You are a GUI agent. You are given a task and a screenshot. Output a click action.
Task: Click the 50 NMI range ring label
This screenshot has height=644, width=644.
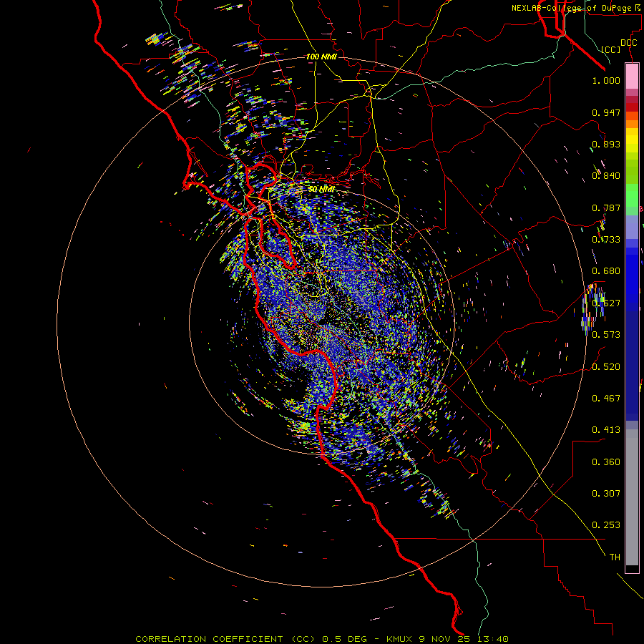tap(321, 190)
